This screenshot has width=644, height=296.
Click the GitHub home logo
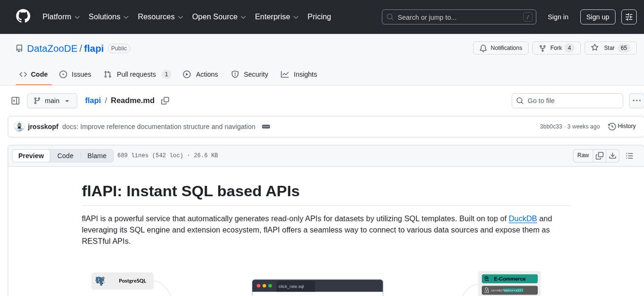pos(23,17)
